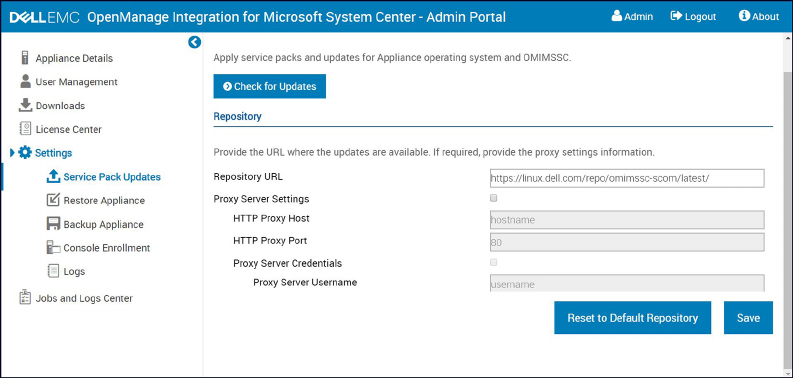Collapse the Settings tree triangle
The width and height of the screenshot is (793, 378).
pos(12,153)
